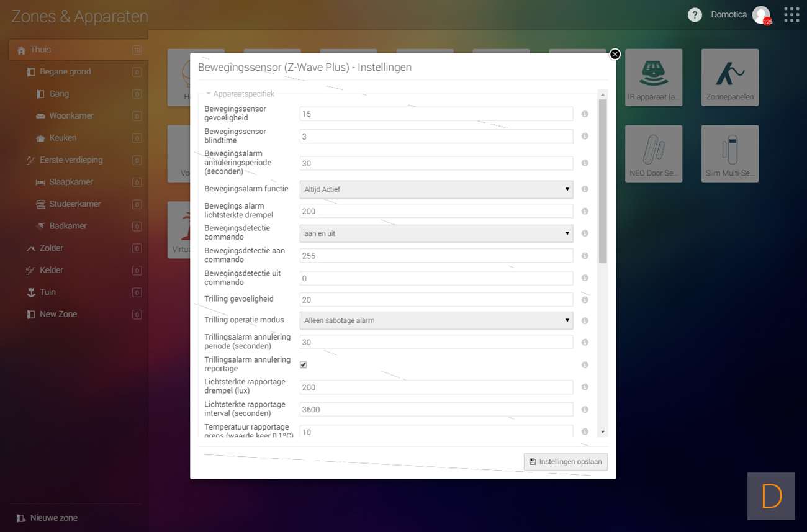The width and height of the screenshot is (807, 532).
Task: Save settings with Instellingen opslaan
Action: [x=566, y=462]
